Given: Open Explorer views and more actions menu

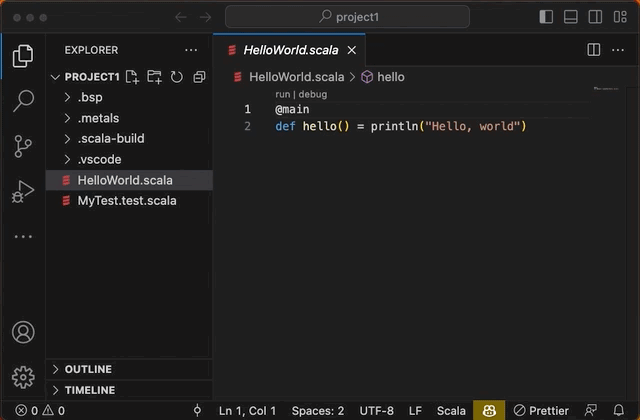Looking at the screenshot, I should [x=191, y=50].
